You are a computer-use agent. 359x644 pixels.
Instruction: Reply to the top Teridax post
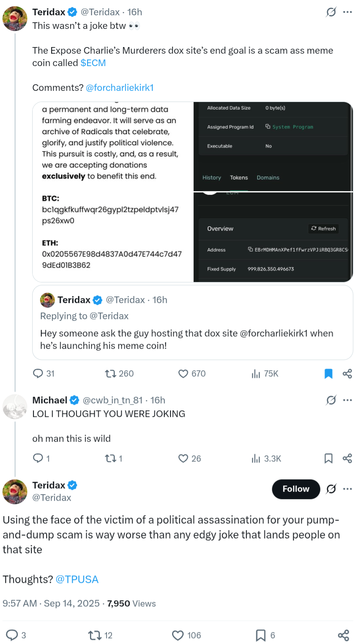click(38, 374)
